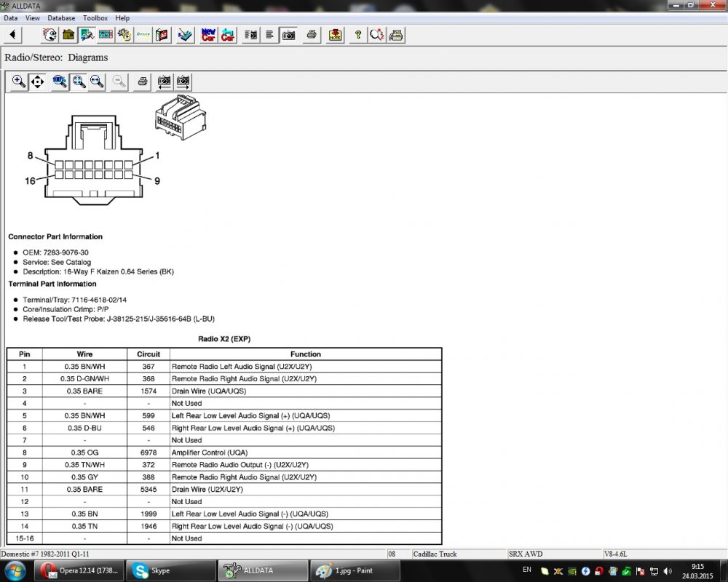Open the Database menu

point(61,18)
